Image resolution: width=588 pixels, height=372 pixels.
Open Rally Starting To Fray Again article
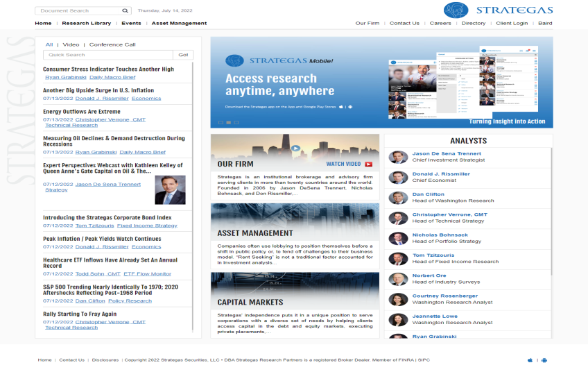click(80, 314)
